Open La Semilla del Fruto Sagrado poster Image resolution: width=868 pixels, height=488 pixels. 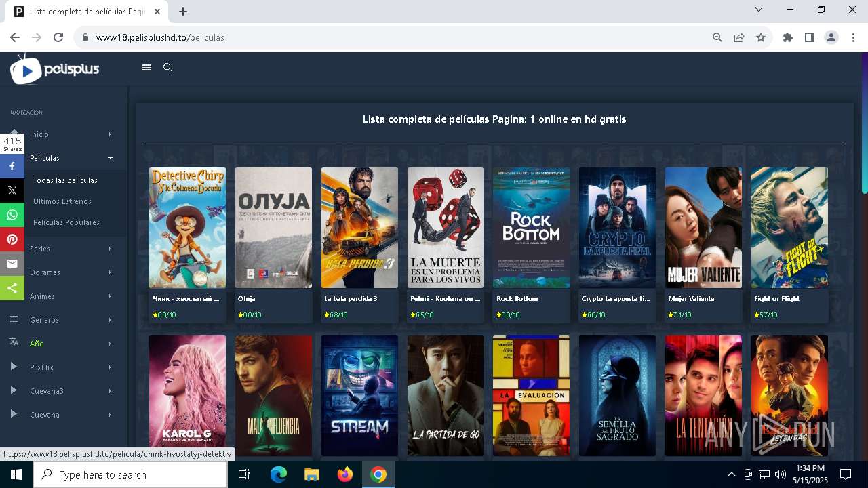coord(617,396)
